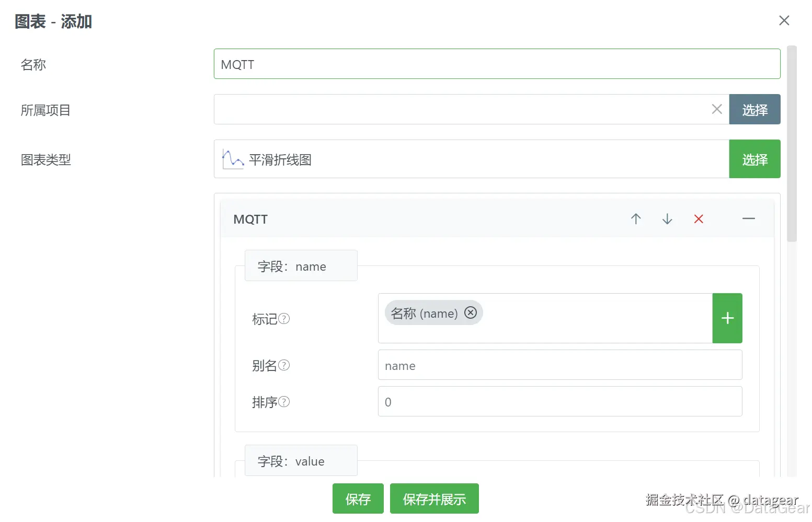Move the MQTT dataset down

667,219
